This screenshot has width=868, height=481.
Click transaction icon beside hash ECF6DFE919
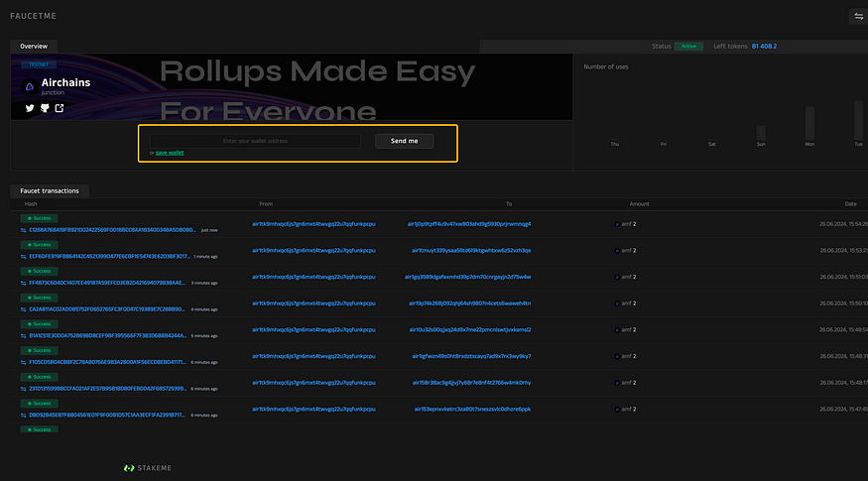coord(23,256)
